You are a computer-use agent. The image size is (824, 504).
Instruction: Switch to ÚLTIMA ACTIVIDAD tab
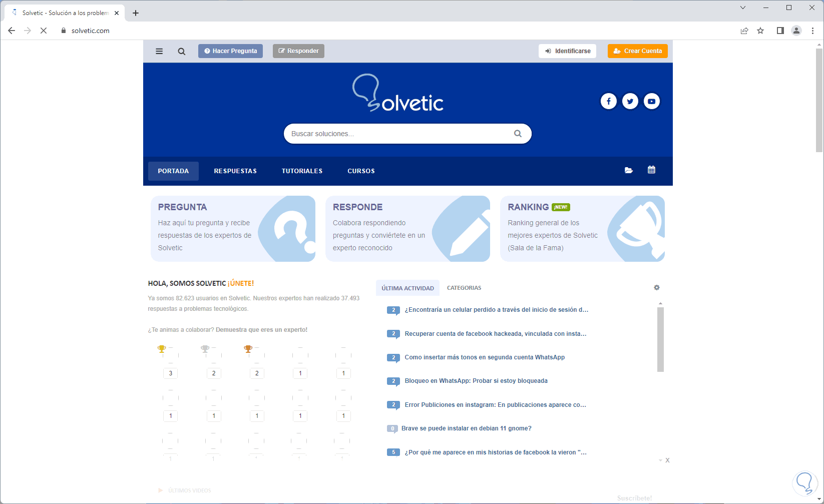(x=407, y=288)
